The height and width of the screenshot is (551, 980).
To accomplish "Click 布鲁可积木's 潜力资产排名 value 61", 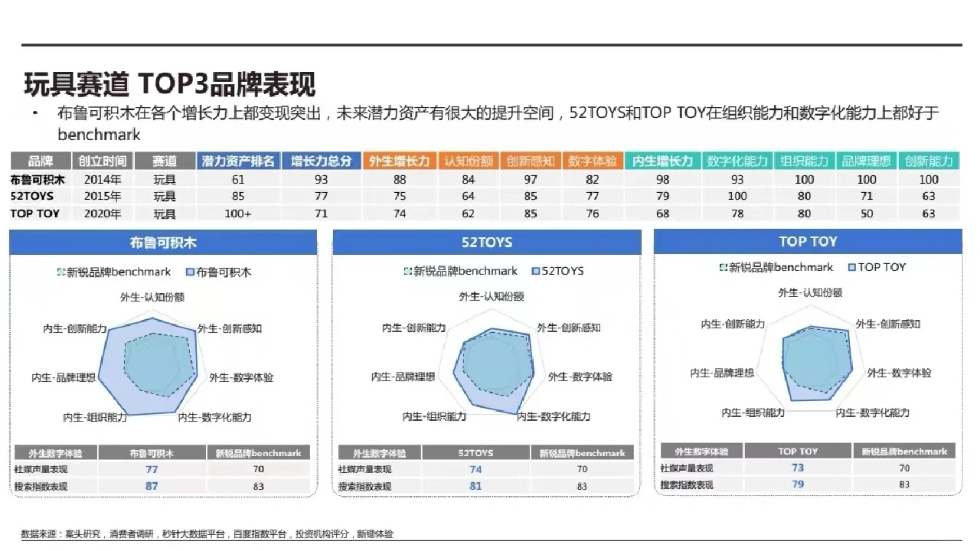I will tap(238, 180).
